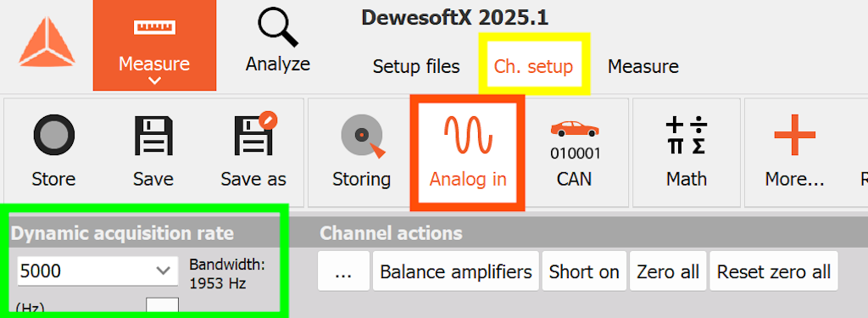
Task: Click the Dynamic acquisition rate heading
Action: point(122,234)
